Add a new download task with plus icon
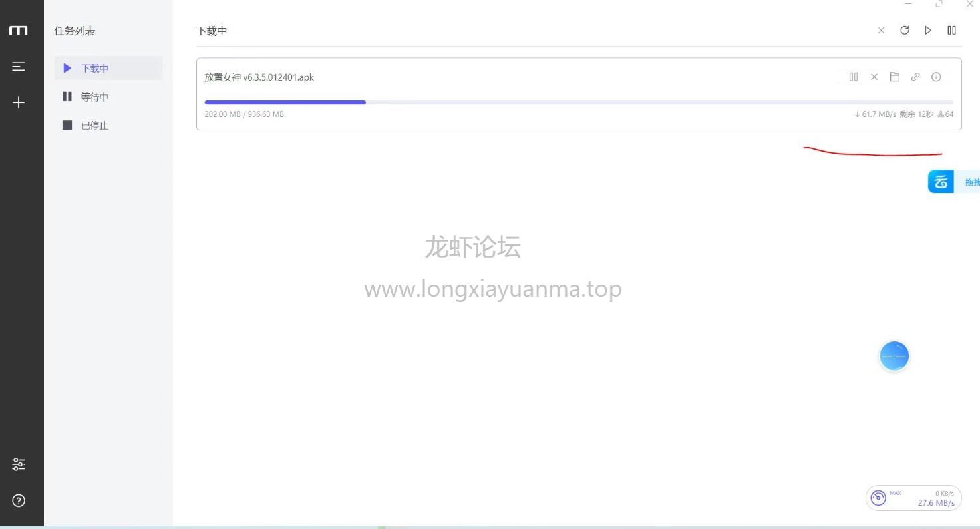The width and height of the screenshot is (980, 529). [19, 102]
